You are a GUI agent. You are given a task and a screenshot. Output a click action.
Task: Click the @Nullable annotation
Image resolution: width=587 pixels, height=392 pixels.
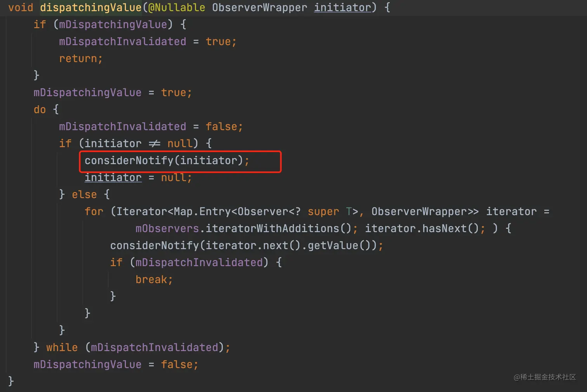[177, 7]
